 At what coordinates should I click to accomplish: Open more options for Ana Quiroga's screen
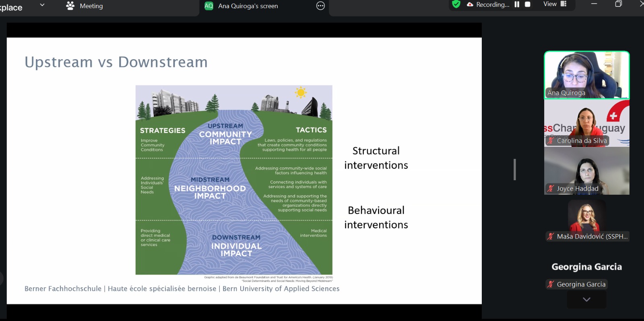[x=320, y=6]
